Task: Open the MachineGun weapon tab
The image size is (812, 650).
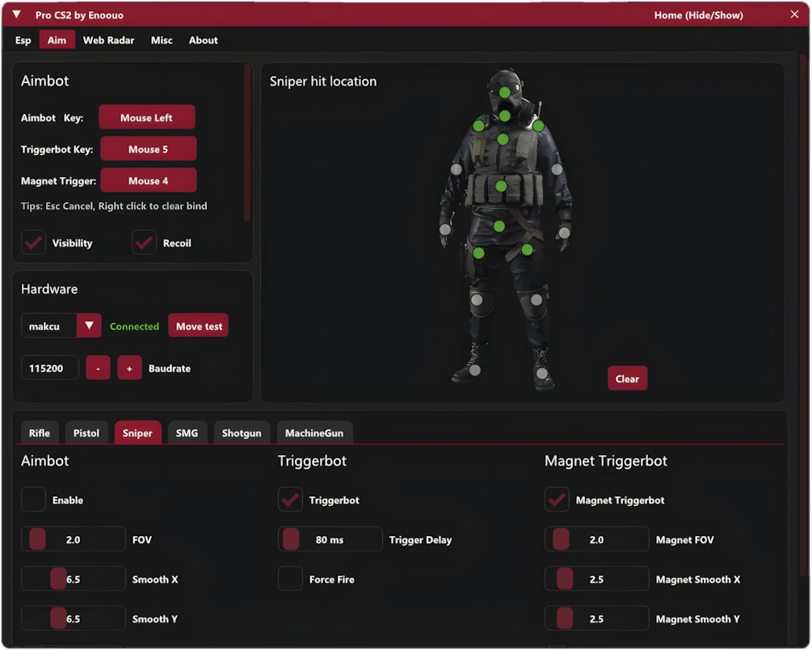Action: pyautogui.click(x=314, y=433)
